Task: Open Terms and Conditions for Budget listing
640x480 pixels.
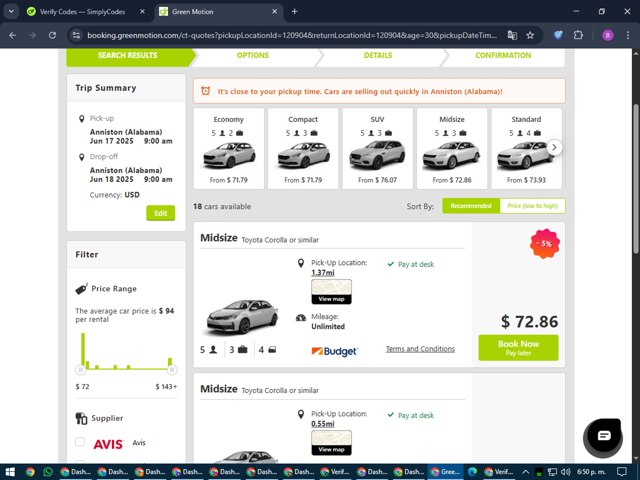Action: (x=420, y=349)
